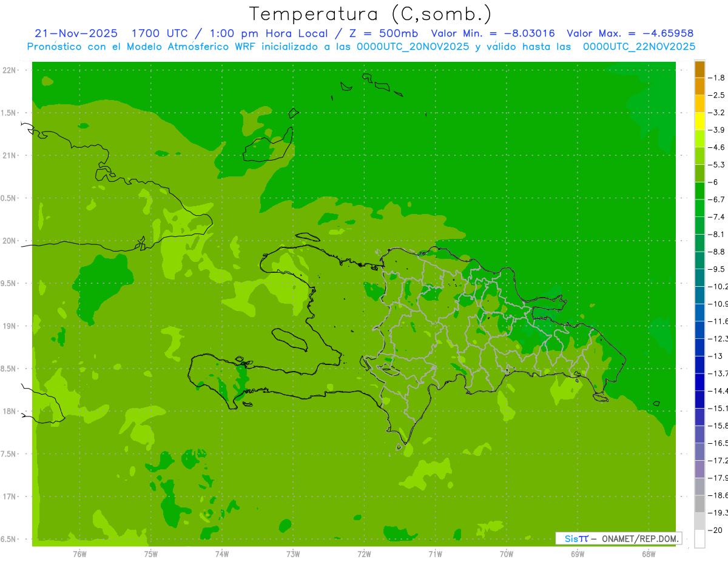Click the '-10.2' colorbar value

coord(718,287)
